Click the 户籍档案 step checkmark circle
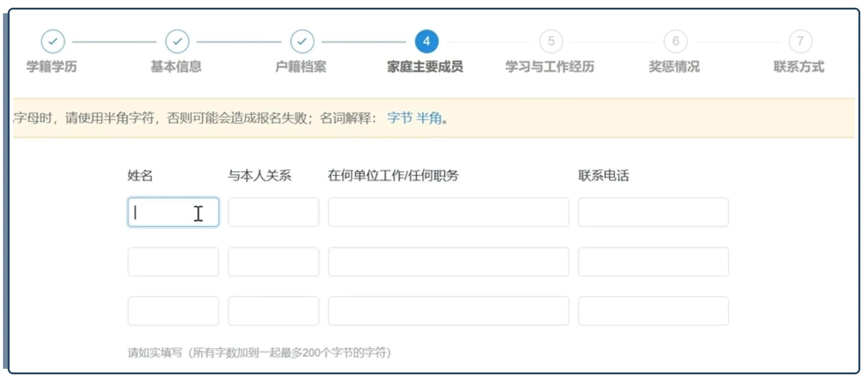Screen dimensions: 868x382 302,42
